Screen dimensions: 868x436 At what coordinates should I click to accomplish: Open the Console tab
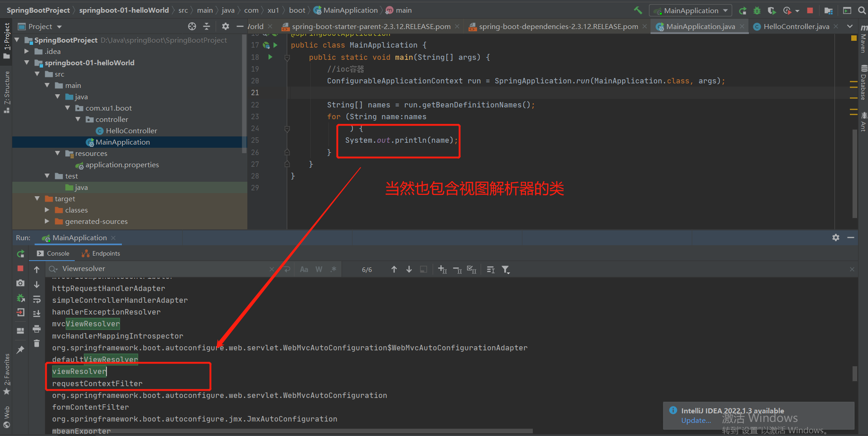pos(53,253)
